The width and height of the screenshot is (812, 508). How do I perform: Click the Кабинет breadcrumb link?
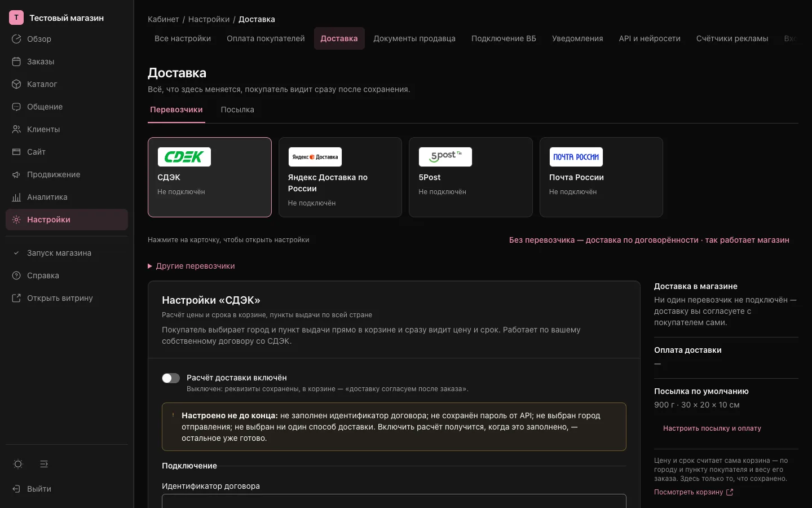(x=164, y=19)
